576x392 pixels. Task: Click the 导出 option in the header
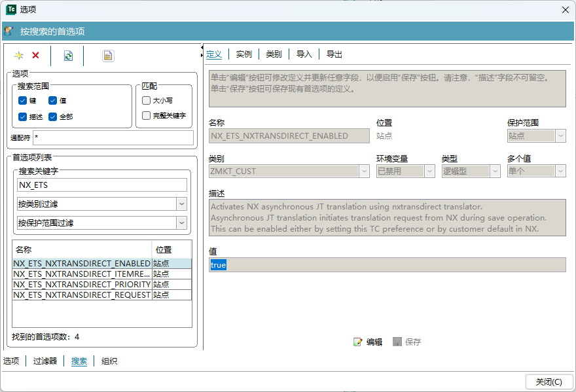pyautogui.click(x=333, y=53)
